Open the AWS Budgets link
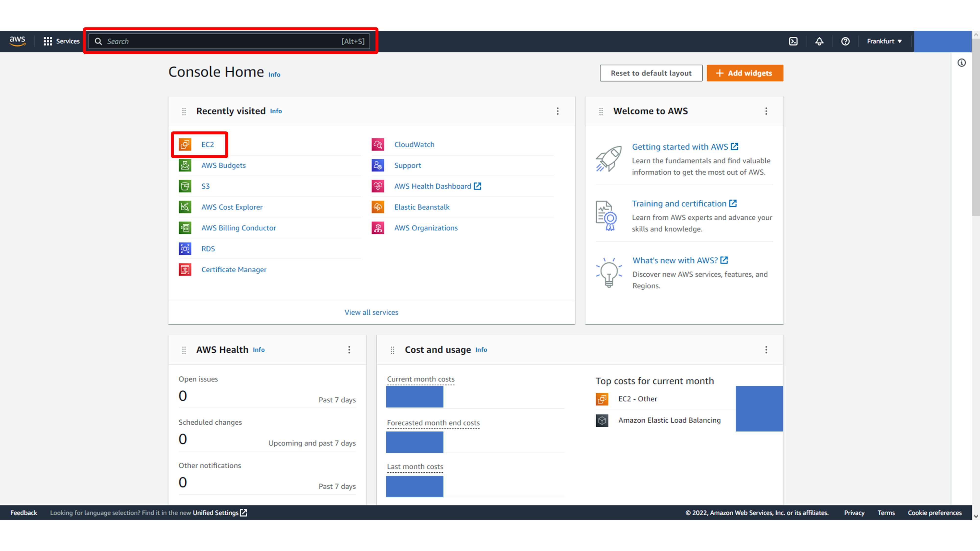The image size is (980, 551). click(224, 165)
